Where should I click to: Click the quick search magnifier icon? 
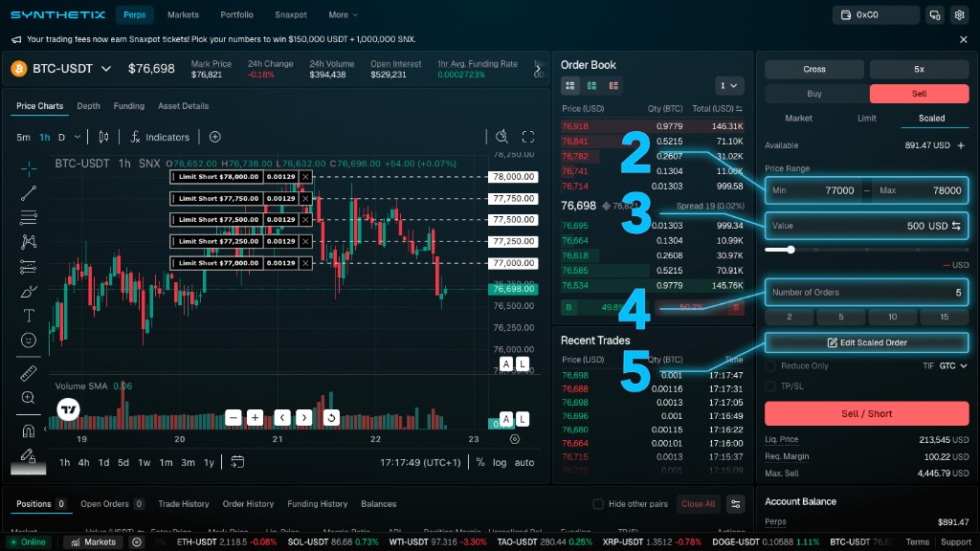(x=501, y=137)
